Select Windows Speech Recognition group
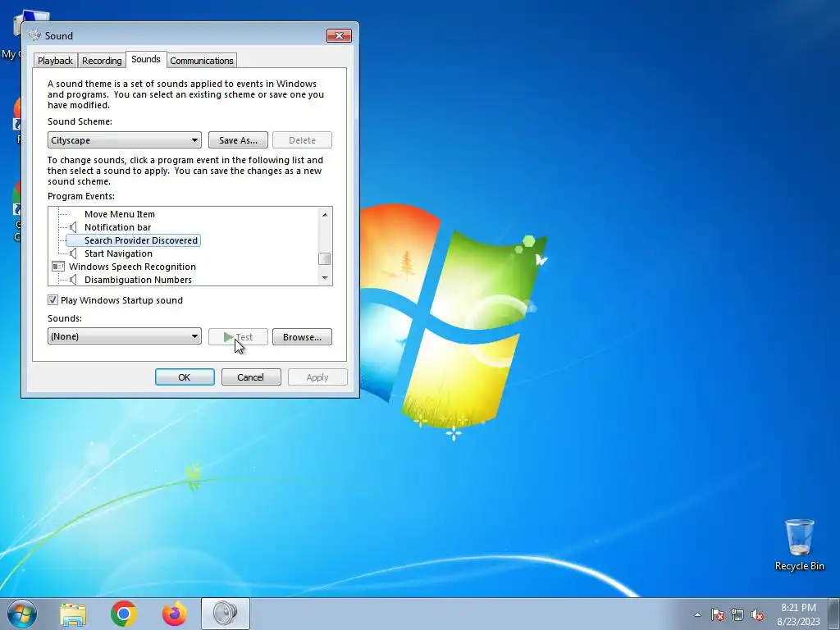Screen dimensions: 840x630 pyautogui.click(x=132, y=267)
